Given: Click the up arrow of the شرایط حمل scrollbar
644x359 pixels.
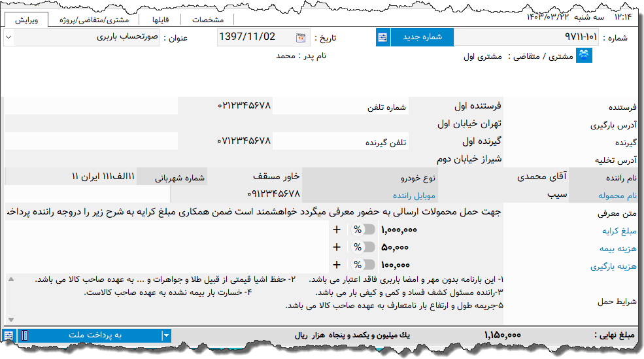Looking at the screenshot, I should coord(11,279).
